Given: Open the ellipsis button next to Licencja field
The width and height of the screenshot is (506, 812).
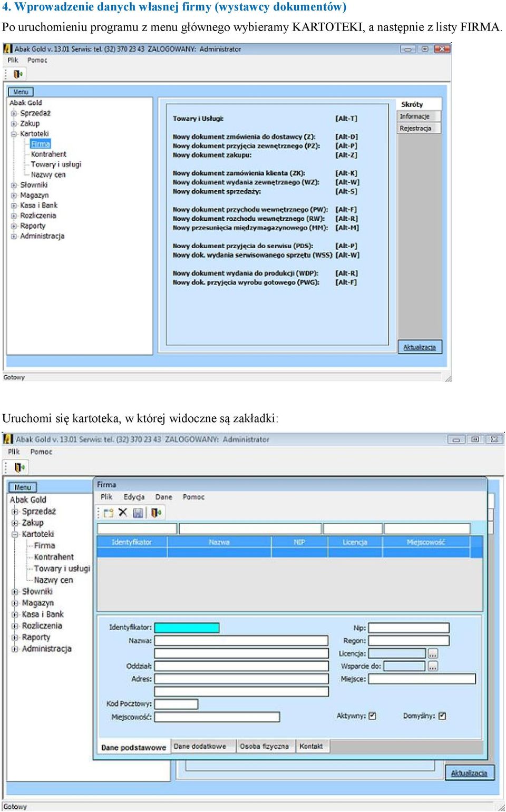Looking at the screenshot, I should pyautogui.click(x=433, y=653).
